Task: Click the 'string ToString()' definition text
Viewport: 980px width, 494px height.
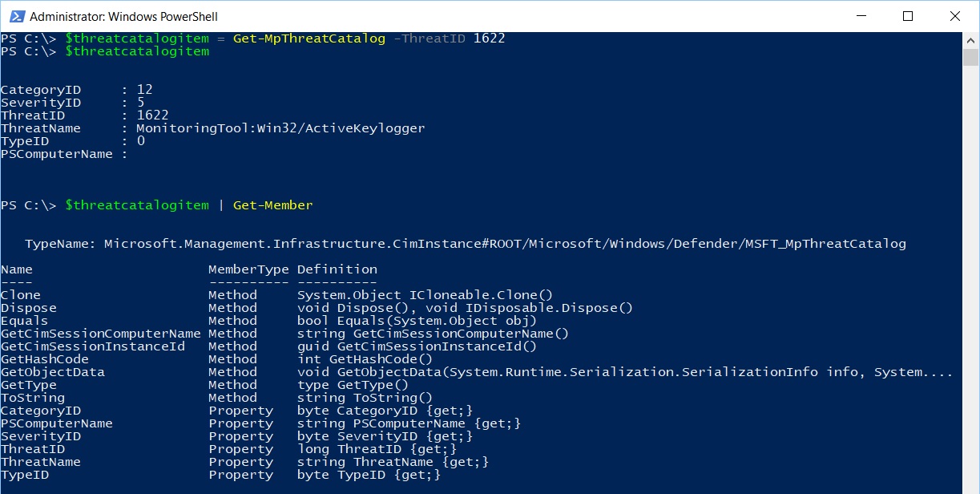Action: [x=365, y=398]
